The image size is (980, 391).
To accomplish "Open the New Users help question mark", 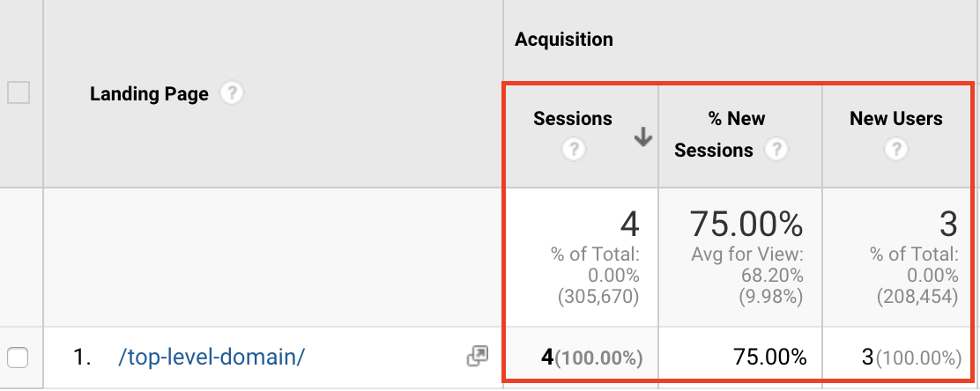I will (896, 150).
